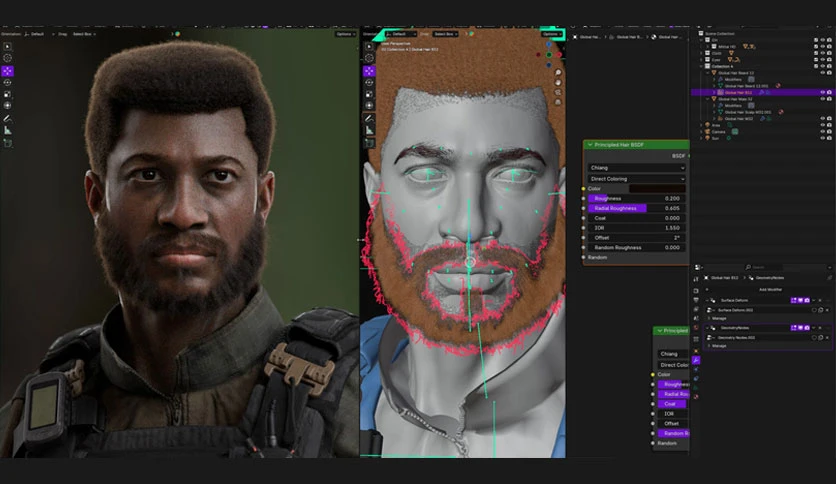Remove the GeometryNodes modifier with its X
The image size is (836, 484).
point(820,328)
